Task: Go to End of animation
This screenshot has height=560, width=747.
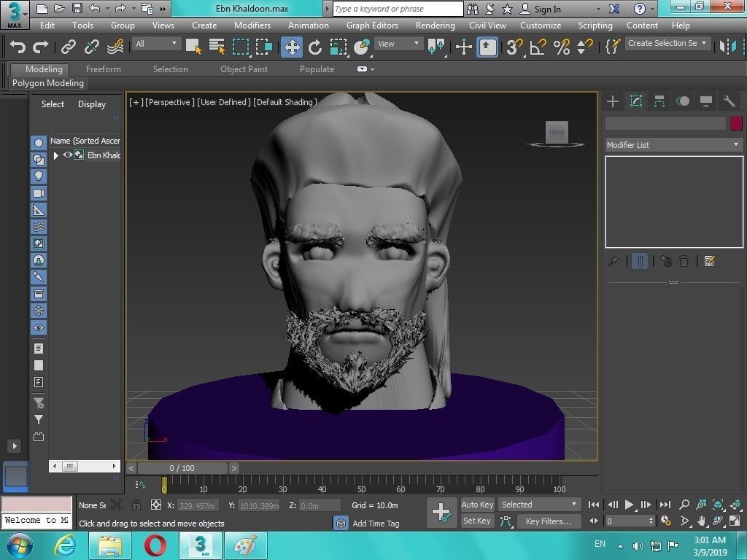Action: point(665,505)
